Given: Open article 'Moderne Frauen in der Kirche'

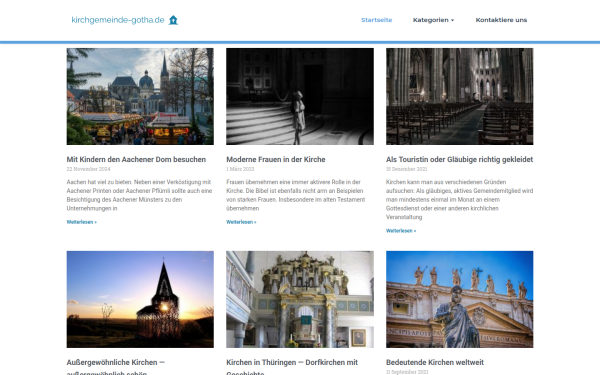Looking at the screenshot, I should coord(276,160).
